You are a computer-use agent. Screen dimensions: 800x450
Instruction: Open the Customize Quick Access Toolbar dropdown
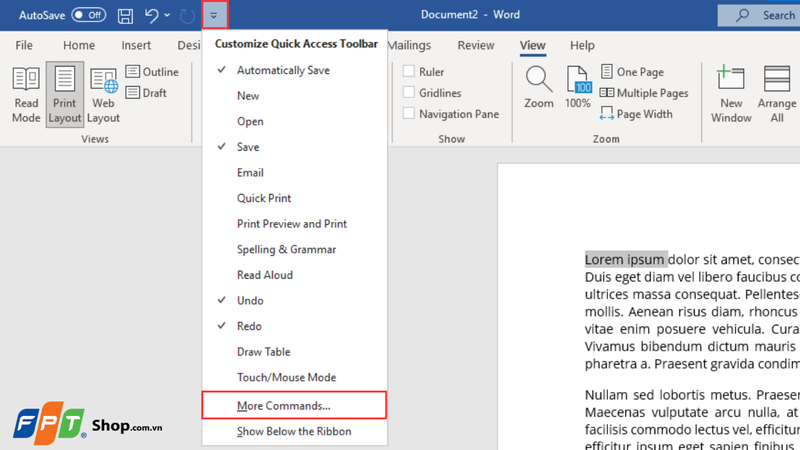pyautogui.click(x=214, y=15)
